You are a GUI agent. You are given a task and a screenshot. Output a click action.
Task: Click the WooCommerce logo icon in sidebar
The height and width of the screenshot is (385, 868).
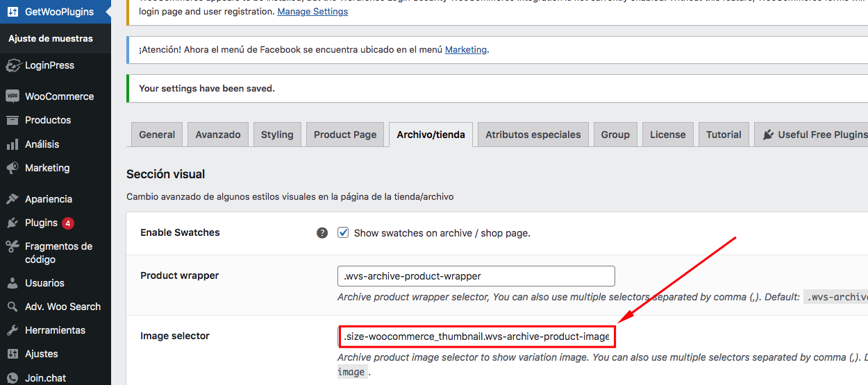click(x=12, y=96)
